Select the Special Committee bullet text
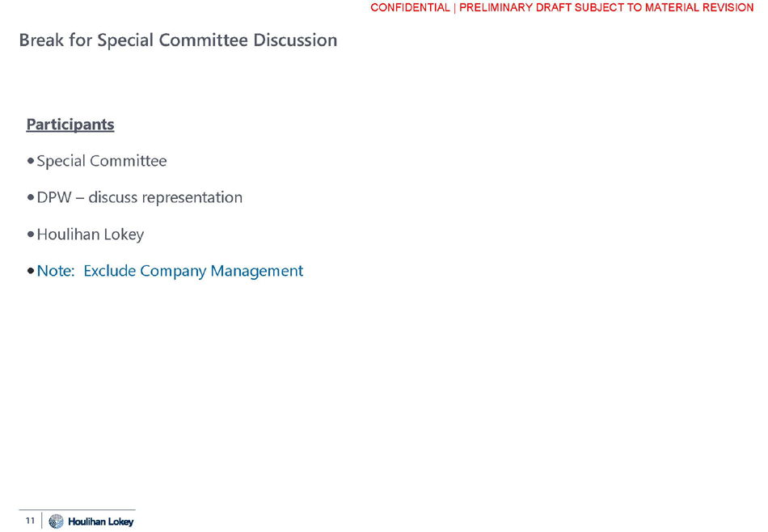 (102, 161)
